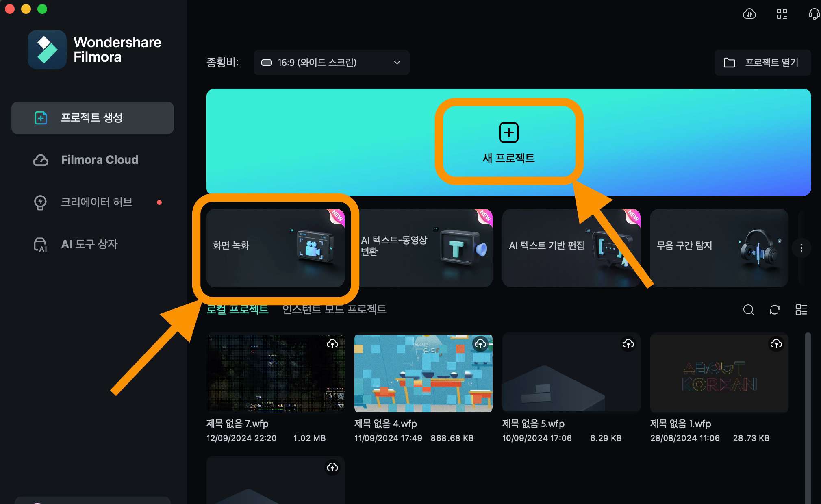
Task: Click the file size 868.68 KB
Action: (452, 438)
